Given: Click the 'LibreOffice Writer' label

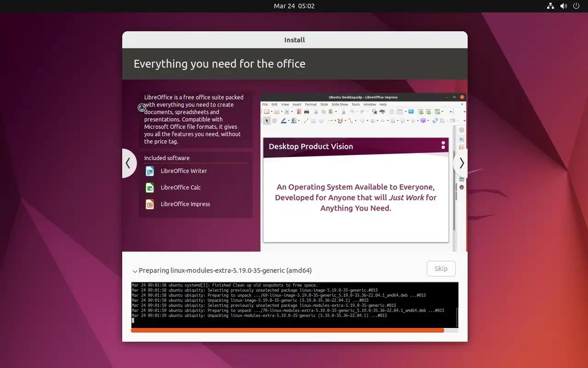Looking at the screenshot, I should [184, 171].
